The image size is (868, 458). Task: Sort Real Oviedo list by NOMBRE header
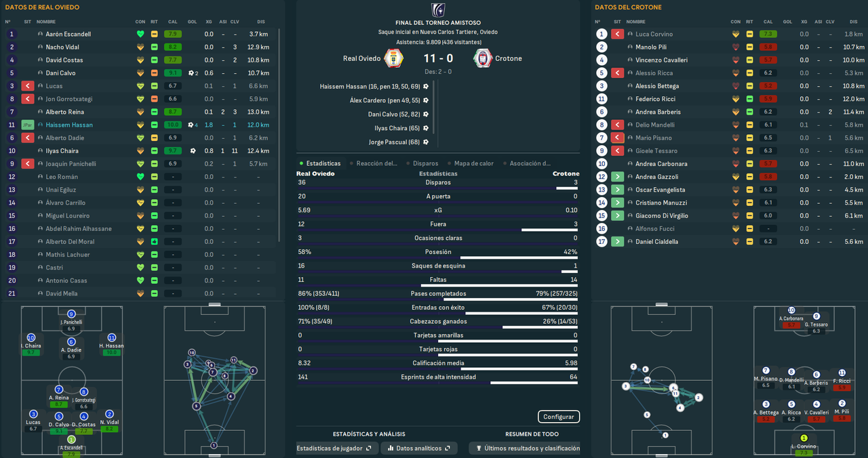[x=46, y=22]
